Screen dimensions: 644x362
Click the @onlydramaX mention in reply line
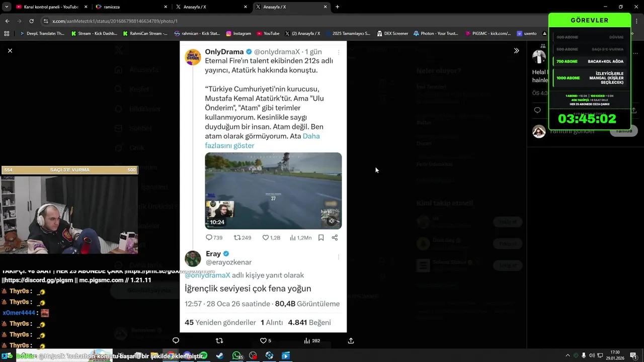(x=207, y=275)
